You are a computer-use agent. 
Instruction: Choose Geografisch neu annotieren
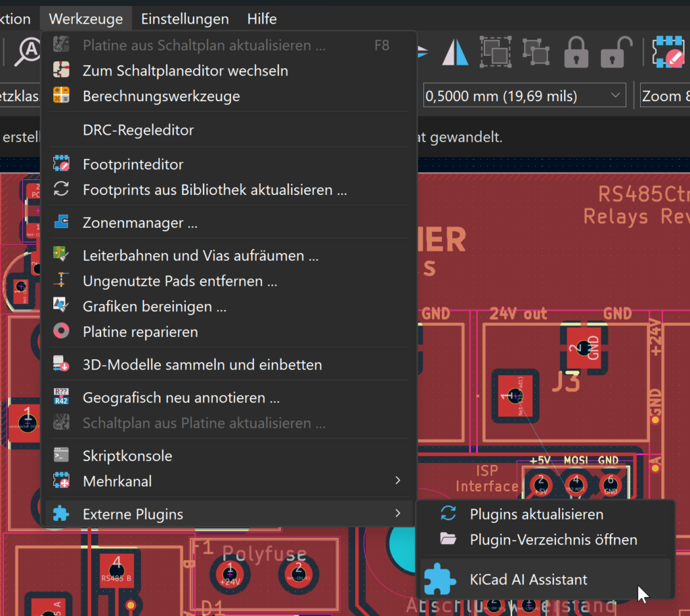[229, 398]
